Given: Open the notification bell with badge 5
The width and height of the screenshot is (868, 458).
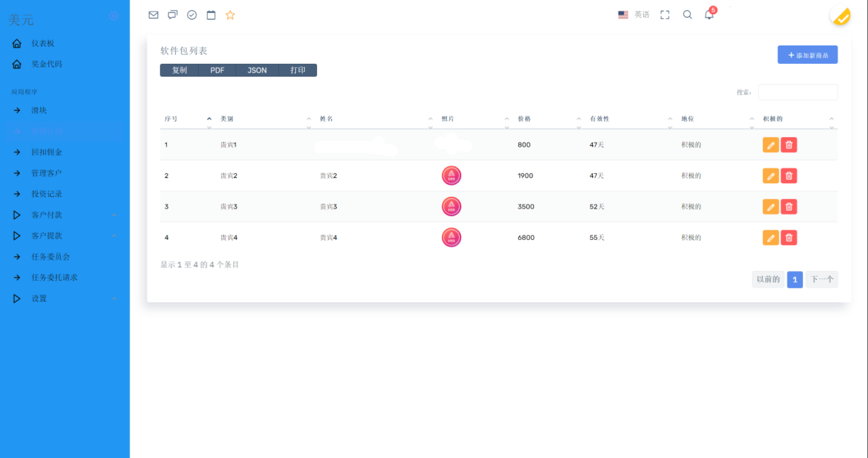Looking at the screenshot, I should click(709, 14).
